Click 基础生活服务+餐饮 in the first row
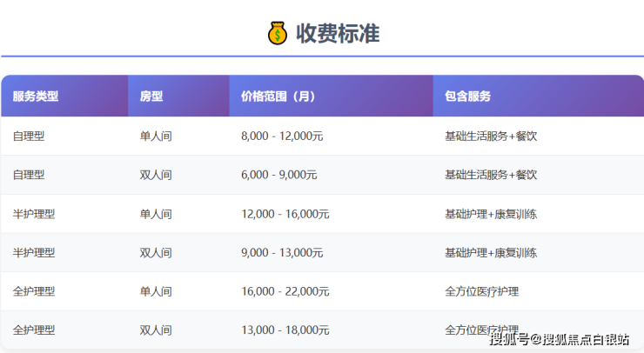644x353 pixels. [491, 137]
